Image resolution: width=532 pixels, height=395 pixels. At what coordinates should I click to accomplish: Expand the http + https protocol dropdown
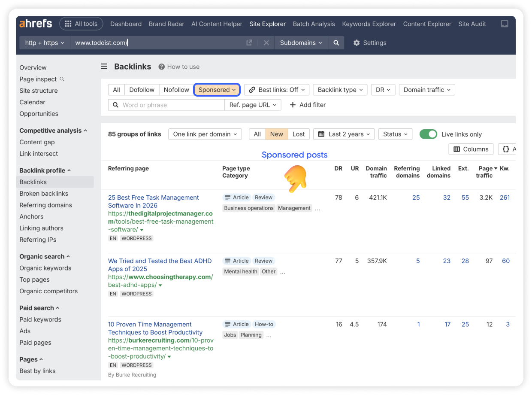click(x=45, y=43)
